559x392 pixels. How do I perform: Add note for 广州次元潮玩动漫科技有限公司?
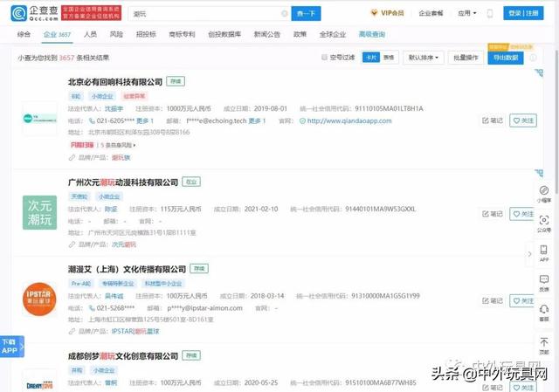(x=493, y=214)
